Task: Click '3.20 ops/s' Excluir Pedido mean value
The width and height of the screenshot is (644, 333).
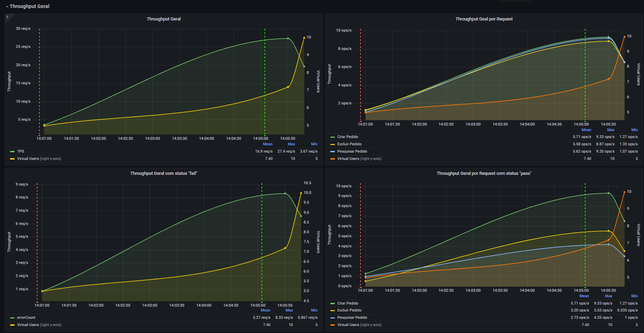Action: (x=580, y=310)
